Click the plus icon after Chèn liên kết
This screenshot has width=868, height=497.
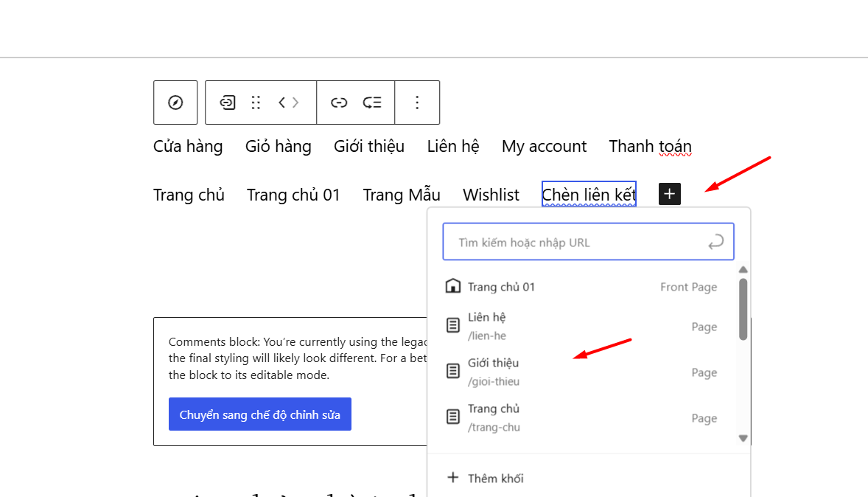(x=669, y=193)
